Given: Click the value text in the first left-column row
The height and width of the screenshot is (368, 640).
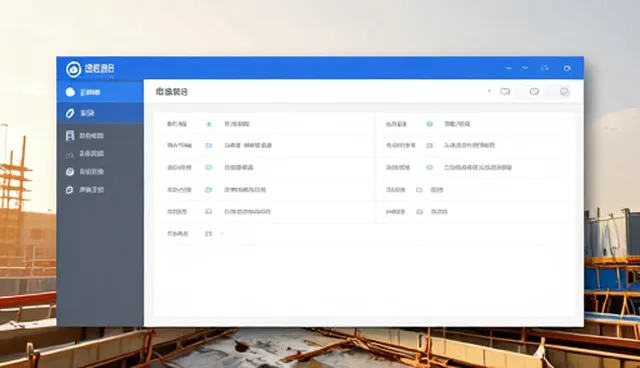Looking at the screenshot, I should pyautogui.click(x=237, y=124).
